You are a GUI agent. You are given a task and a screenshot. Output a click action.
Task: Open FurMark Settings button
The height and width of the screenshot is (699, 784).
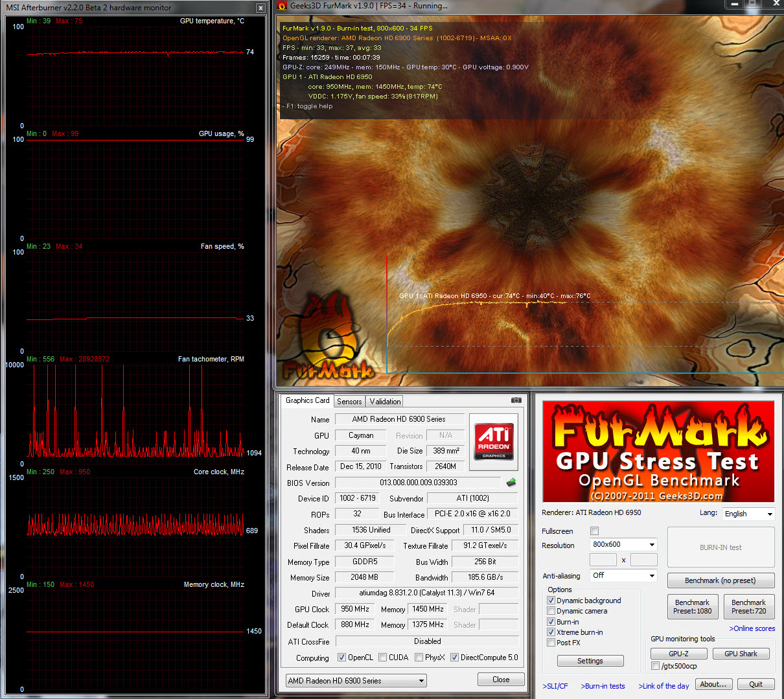pyautogui.click(x=590, y=661)
